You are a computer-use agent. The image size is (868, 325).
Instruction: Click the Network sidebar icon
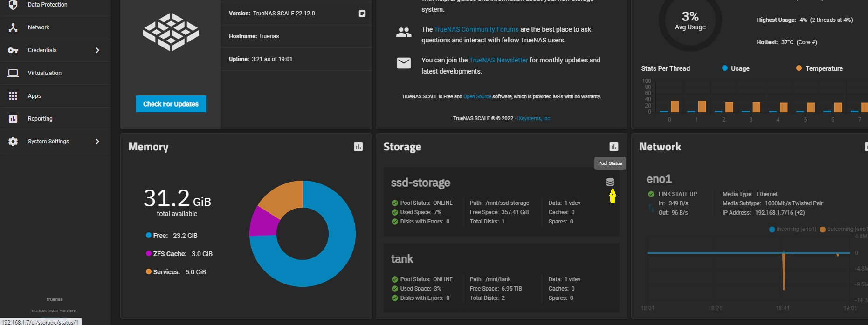click(13, 27)
